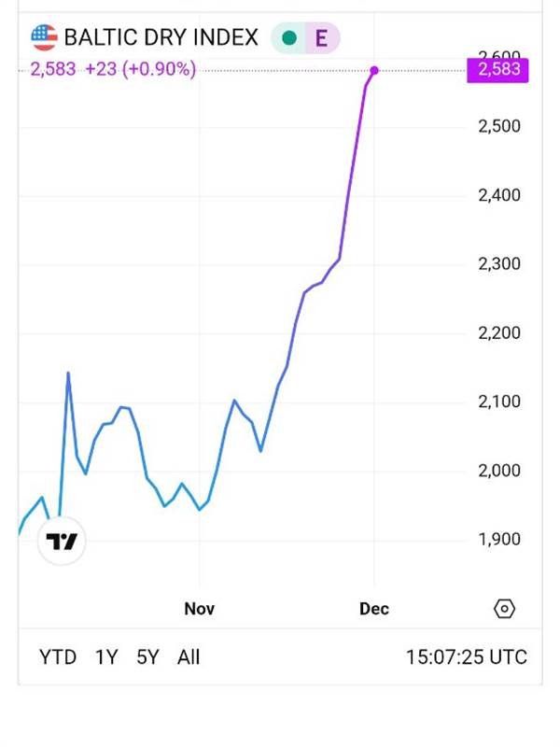Image resolution: width=560 pixels, height=747 pixels.
Task: Click the Nov label on time axis
Action: 200,609
